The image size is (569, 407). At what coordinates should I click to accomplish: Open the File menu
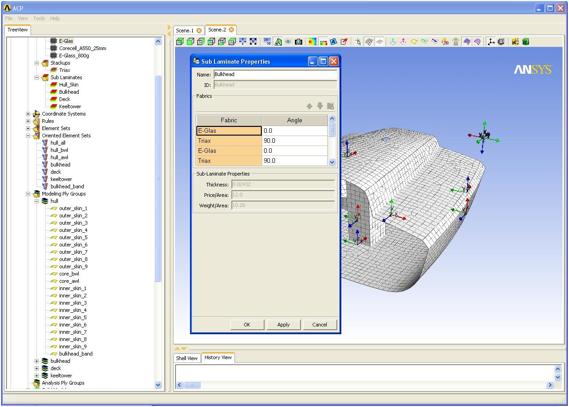(x=9, y=18)
